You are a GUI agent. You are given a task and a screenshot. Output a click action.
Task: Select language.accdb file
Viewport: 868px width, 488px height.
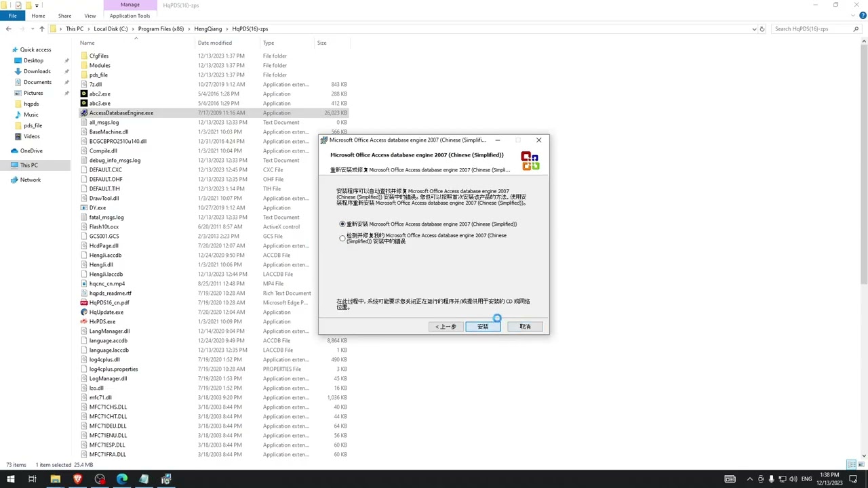point(108,340)
